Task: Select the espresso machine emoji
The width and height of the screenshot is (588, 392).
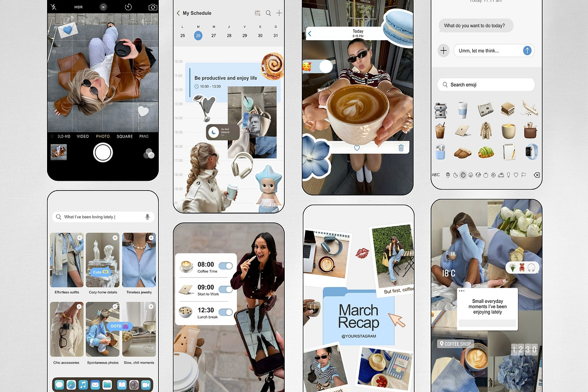Action: pyautogui.click(x=441, y=110)
